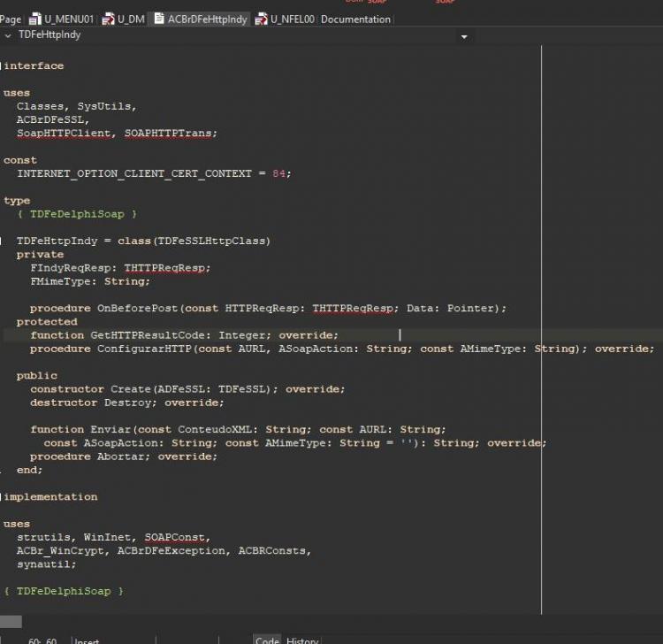Click the 'synautil;' unit line
Viewport: 663px width, 644px height.
click(x=47, y=564)
